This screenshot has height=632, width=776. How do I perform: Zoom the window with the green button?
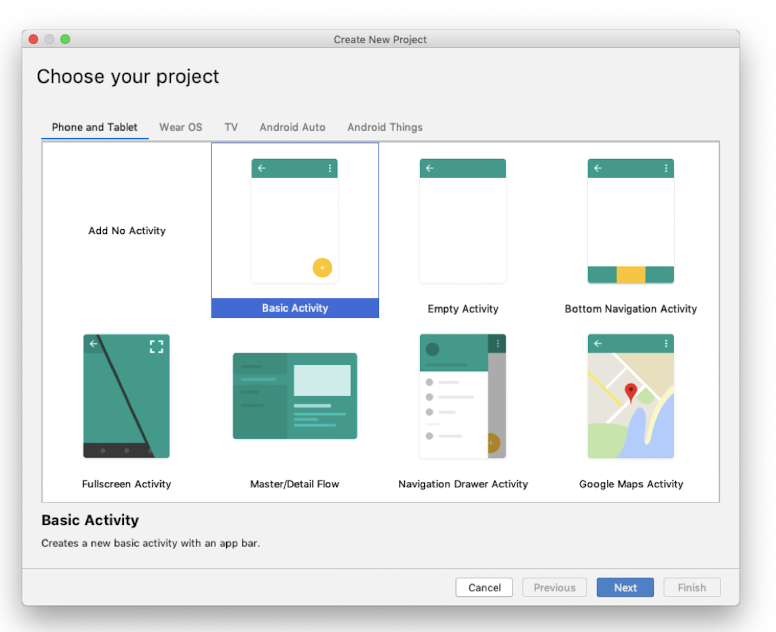(x=65, y=39)
